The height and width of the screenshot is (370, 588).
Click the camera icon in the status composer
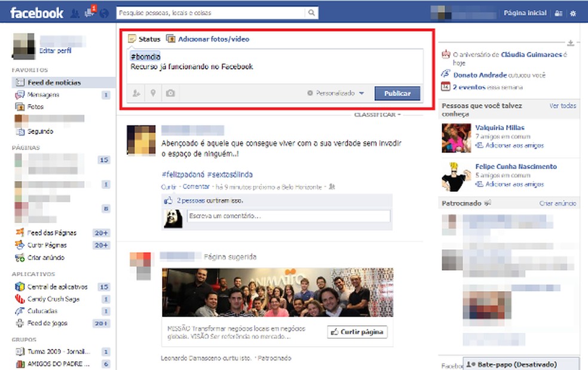point(169,93)
